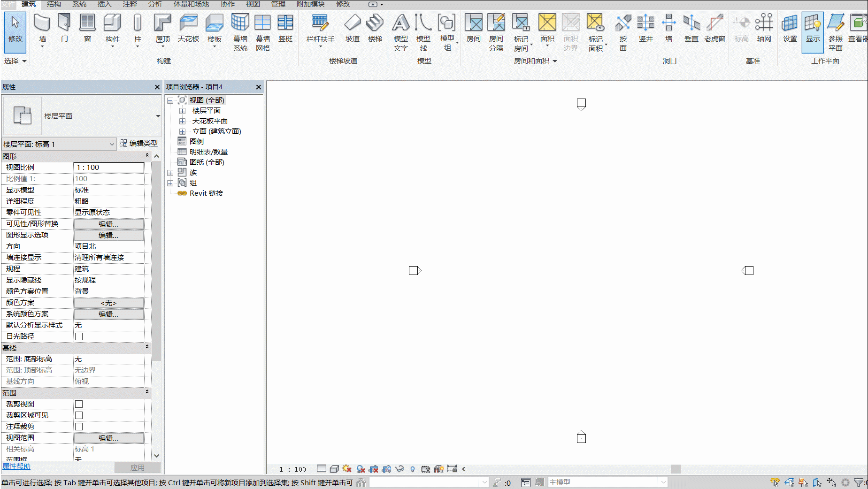Image resolution: width=868 pixels, height=489 pixels.
Task: Select the 坡道 (Ramp) tool
Action: pos(352,28)
